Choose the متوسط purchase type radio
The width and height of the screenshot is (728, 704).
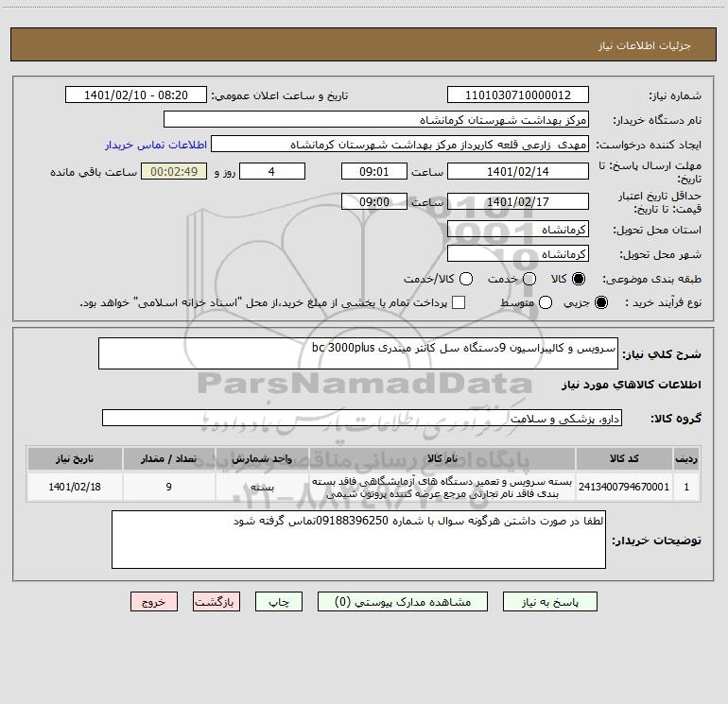tap(546, 302)
